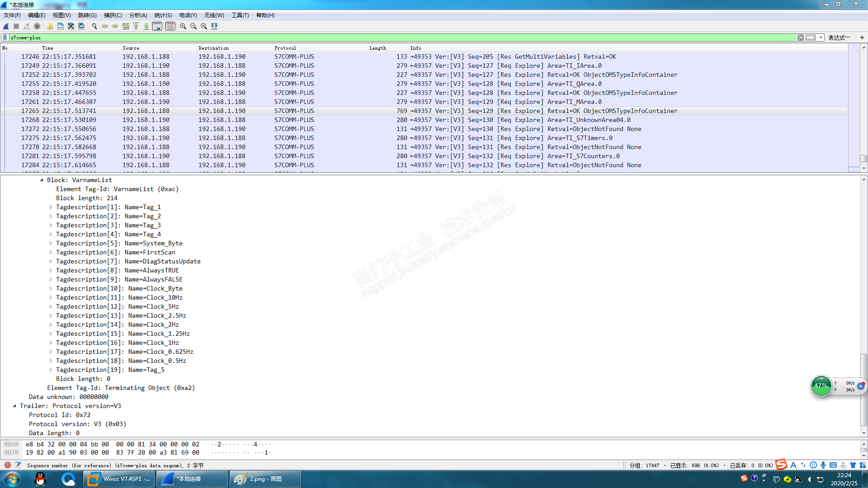
Task: Toggle packet list colorization
Action: 170,26
